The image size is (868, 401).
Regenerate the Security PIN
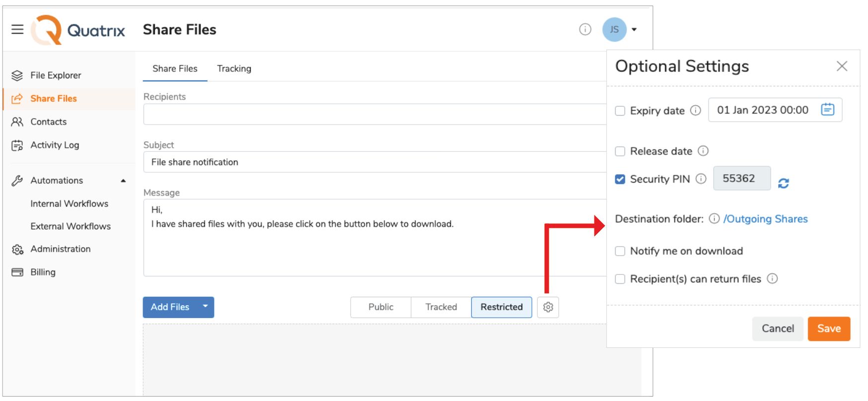784,183
